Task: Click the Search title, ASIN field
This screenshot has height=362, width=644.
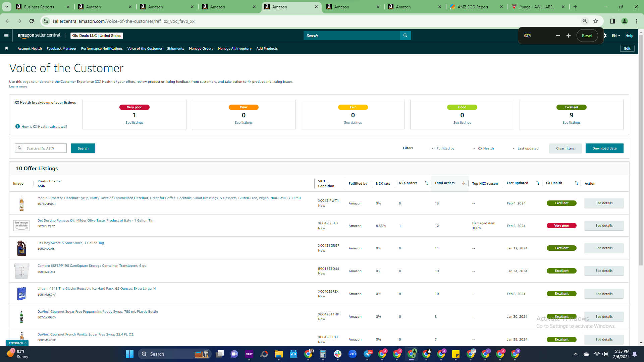Action: 45,148
